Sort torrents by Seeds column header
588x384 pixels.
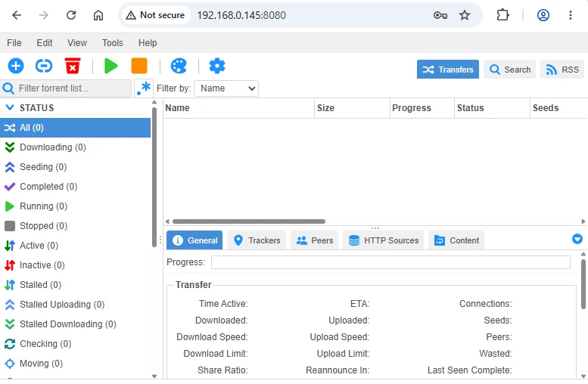coord(558,108)
